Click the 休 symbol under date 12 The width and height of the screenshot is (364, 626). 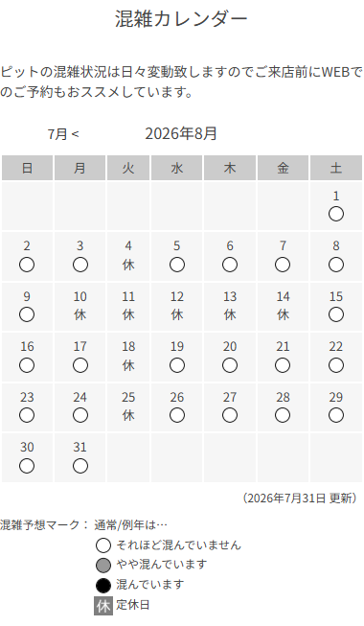(x=177, y=315)
